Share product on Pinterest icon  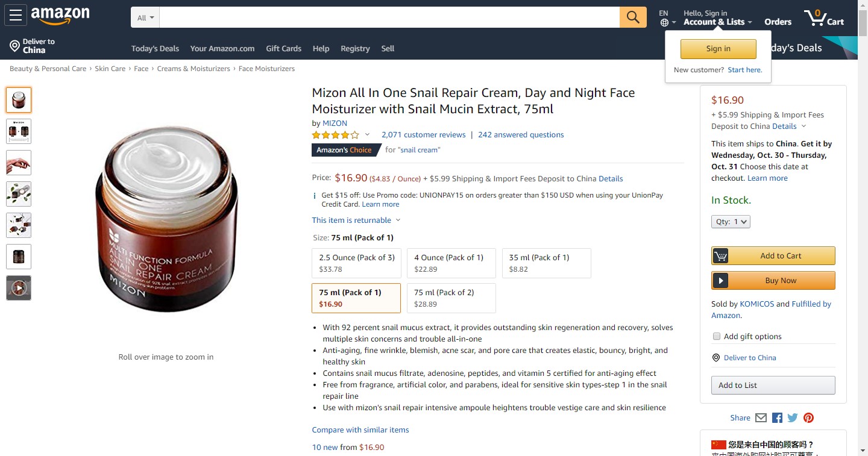tap(808, 418)
